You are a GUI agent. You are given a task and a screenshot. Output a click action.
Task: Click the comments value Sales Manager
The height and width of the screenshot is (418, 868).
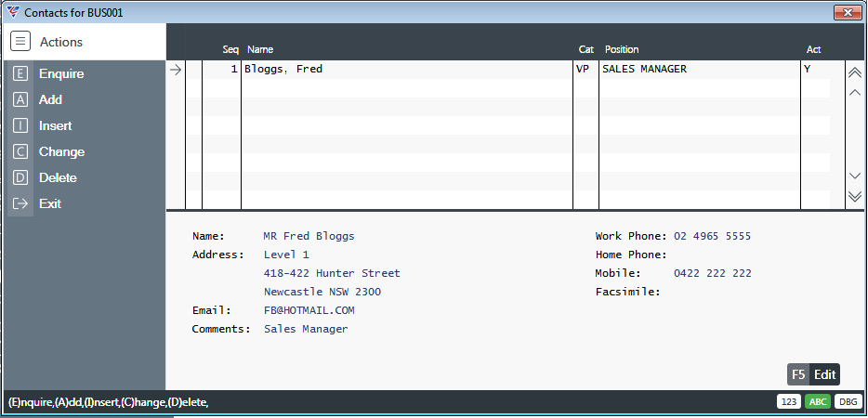coord(306,329)
